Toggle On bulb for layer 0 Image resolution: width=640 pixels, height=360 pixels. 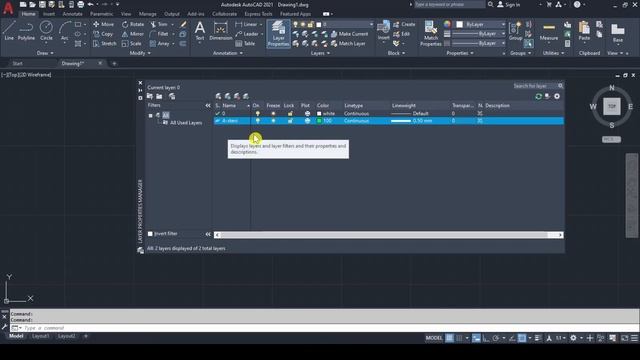(258, 113)
